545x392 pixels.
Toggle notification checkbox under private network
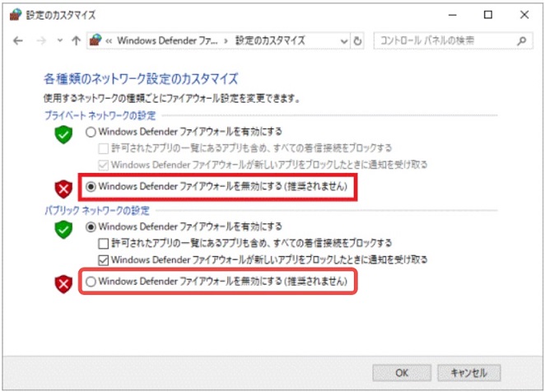(x=103, y=166)
